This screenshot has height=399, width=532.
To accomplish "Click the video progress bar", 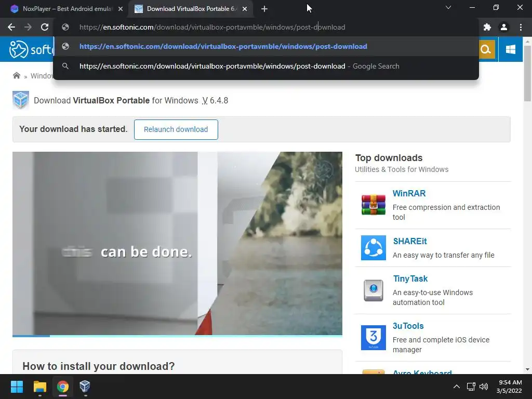I will tap(177, 336).
